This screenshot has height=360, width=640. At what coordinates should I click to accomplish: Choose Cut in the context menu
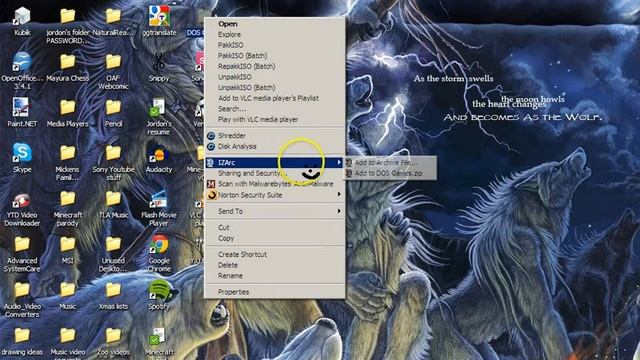point(274,227)
